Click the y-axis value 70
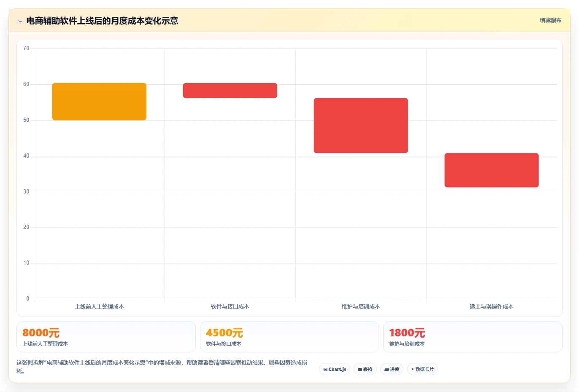 tap(26, 48)
